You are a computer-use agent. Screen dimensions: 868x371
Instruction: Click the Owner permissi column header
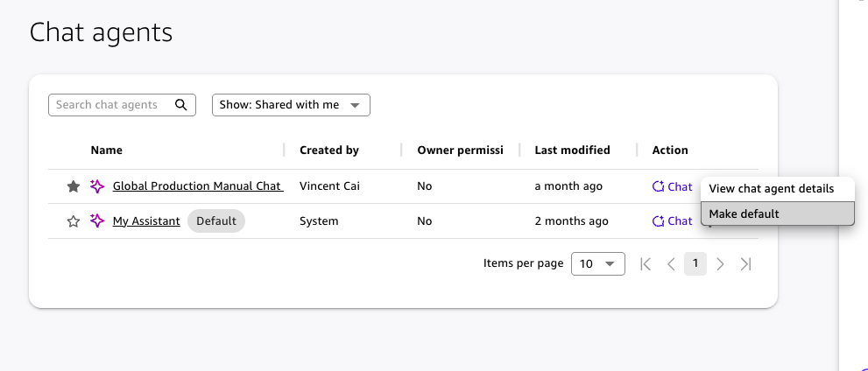(460, 150)
